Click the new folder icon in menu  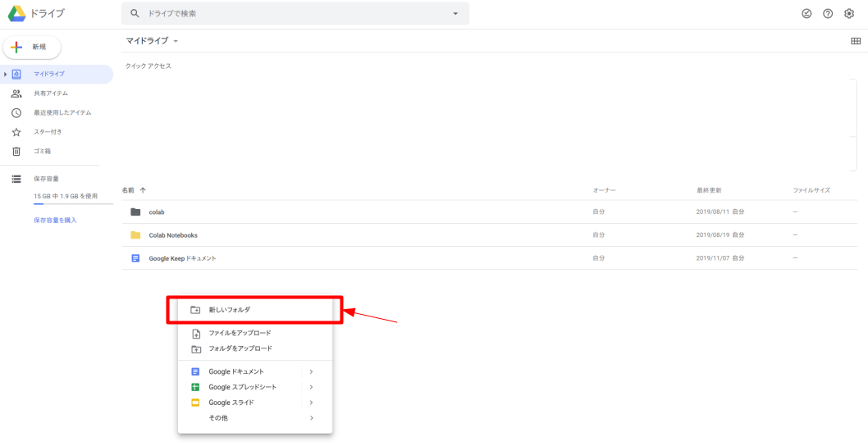click(x=195, y=310)
